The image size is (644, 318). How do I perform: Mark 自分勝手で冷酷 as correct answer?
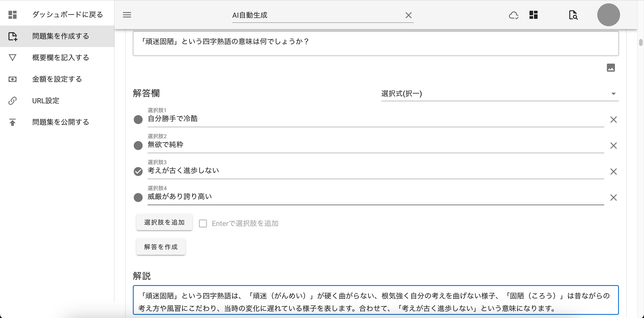tap(138, 120)
